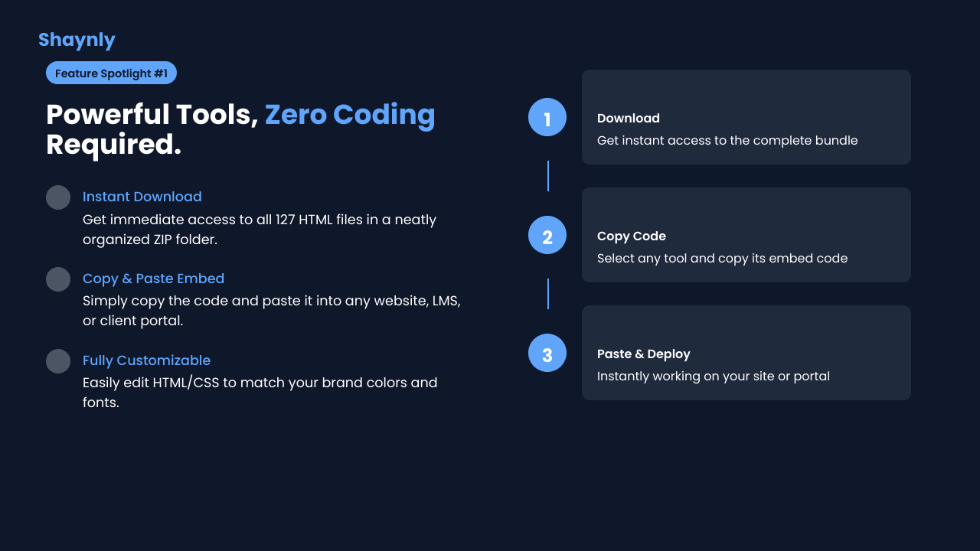This screenshot has height=551, width=980.
Task: Click the Feature Spotlight #1 badge
Action: tap(111, 73)
